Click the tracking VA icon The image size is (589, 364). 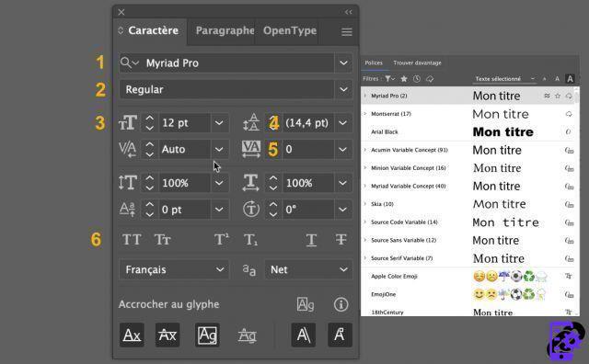point(251,149)
